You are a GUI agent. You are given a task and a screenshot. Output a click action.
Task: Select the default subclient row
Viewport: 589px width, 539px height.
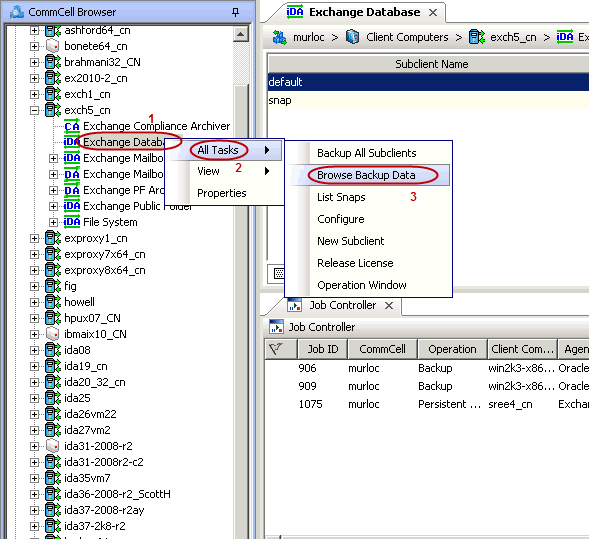[x=428, y=82]
